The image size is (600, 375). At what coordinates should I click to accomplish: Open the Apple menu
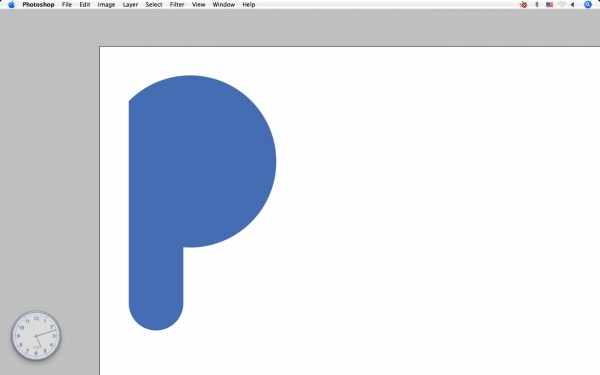[x=11, y=5]
